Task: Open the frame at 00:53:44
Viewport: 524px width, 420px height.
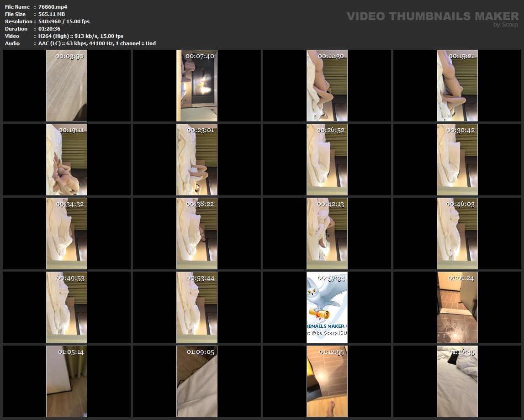Action: click(x=197, y=308)
